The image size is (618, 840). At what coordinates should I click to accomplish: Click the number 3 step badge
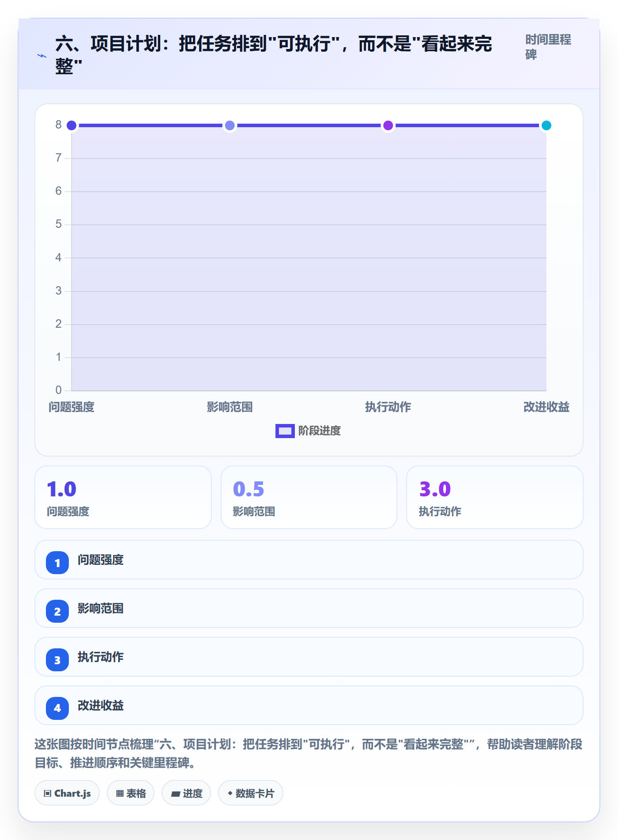pos(57,660)
